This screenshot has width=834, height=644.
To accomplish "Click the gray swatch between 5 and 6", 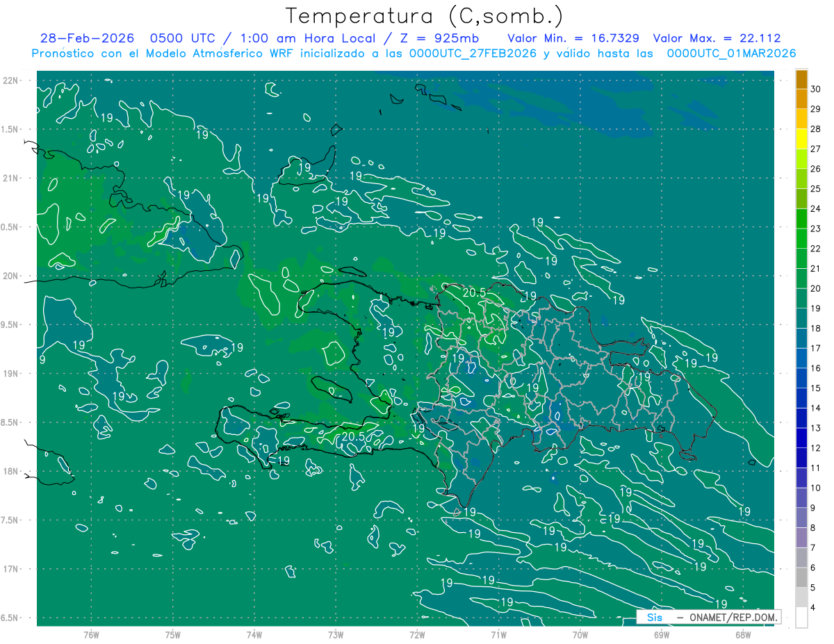I will pyautogui.click(x=801, y=577).
